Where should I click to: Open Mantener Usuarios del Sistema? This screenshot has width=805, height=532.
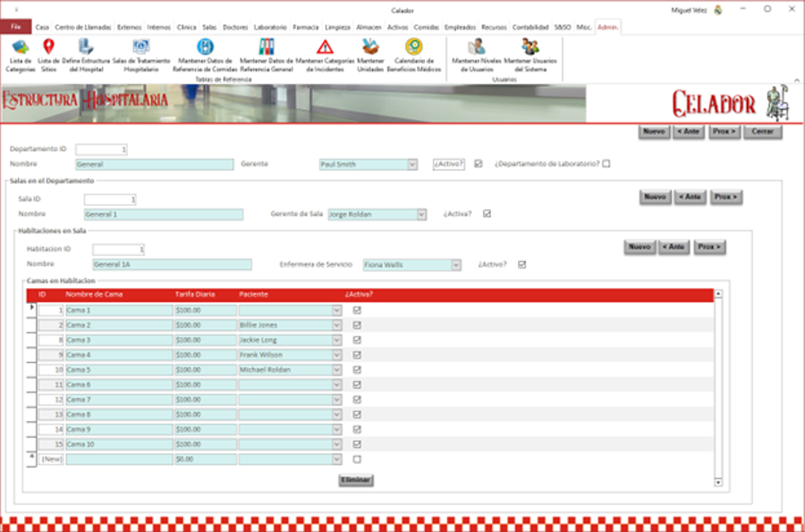point(531,51)
